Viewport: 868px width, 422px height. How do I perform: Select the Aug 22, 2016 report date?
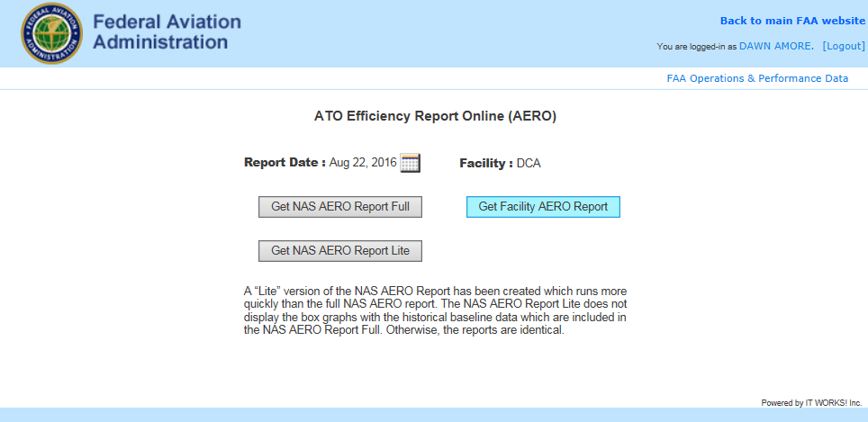coord(363,163)
